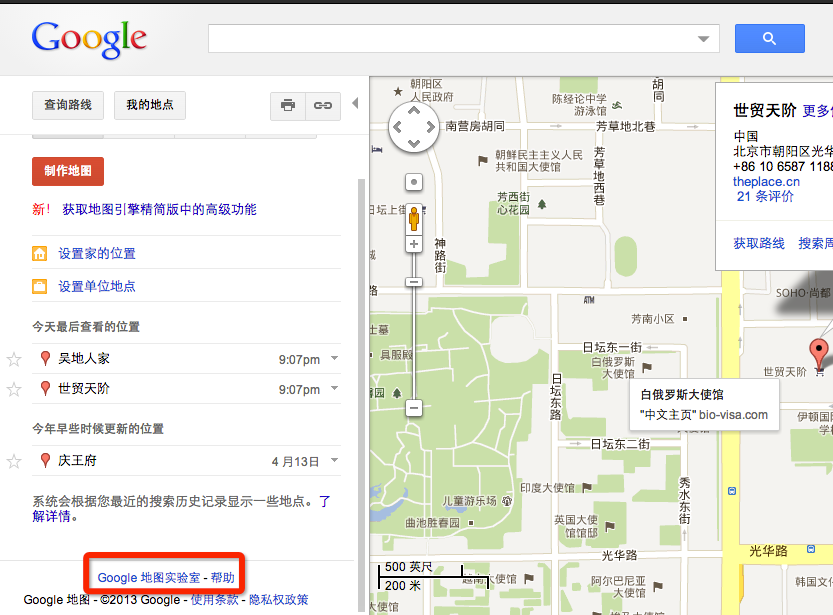
Task: Click the red map marker pin at 世贸天阶
Action: (819, 354)
